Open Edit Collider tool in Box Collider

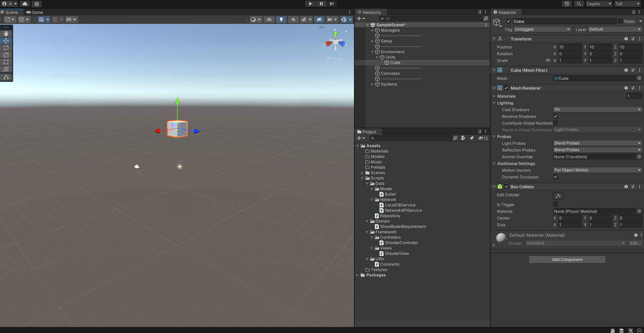click(x=558, y=196)
